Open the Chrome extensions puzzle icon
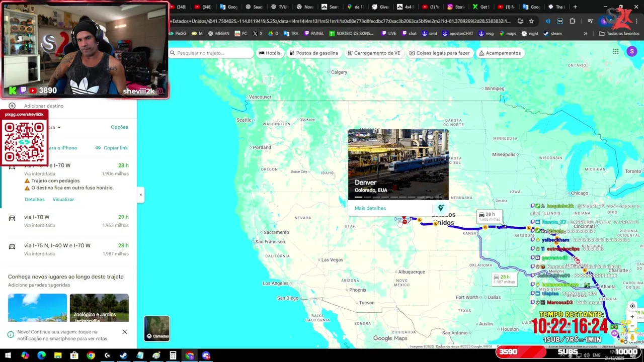Viewport: 644px width, 362px height. [x=573, y=21]
